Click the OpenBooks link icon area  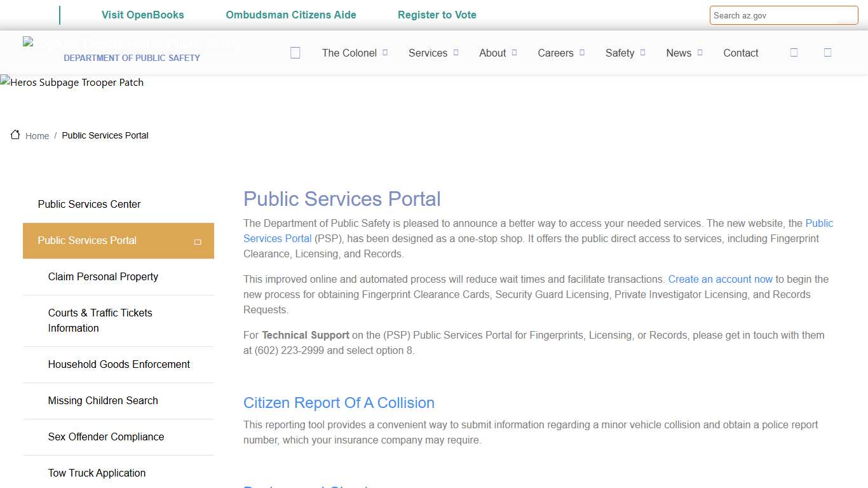tap(142, 14)
